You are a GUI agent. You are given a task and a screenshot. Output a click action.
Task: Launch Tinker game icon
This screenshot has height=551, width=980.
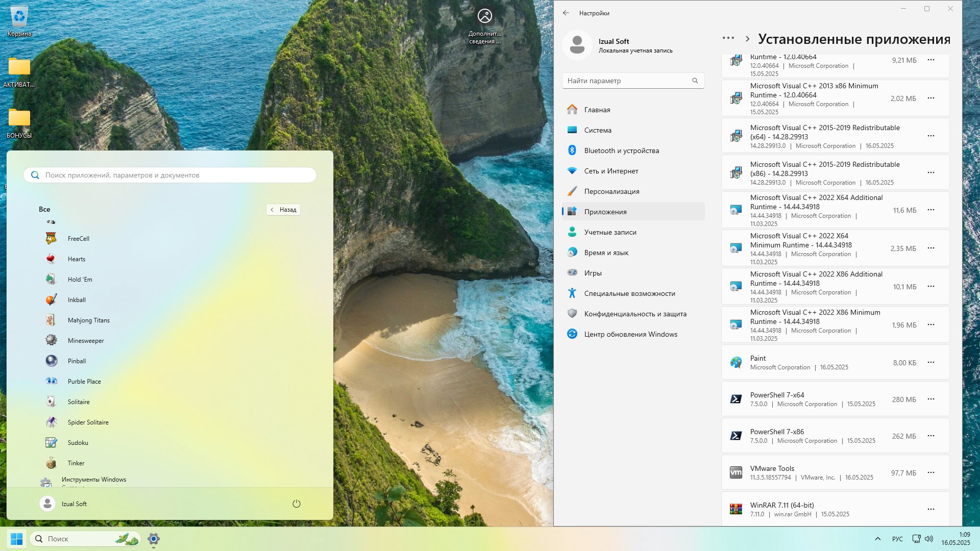(x=51, y=463)
